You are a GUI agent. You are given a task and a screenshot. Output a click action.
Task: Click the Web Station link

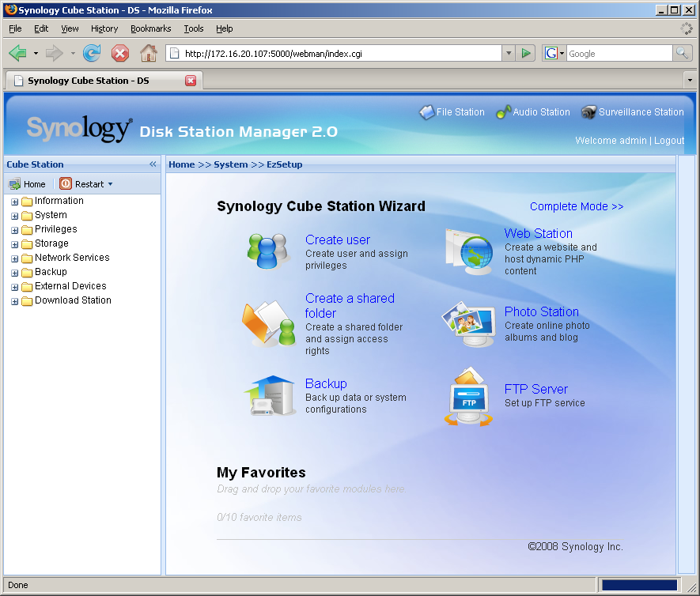point(539,233)
